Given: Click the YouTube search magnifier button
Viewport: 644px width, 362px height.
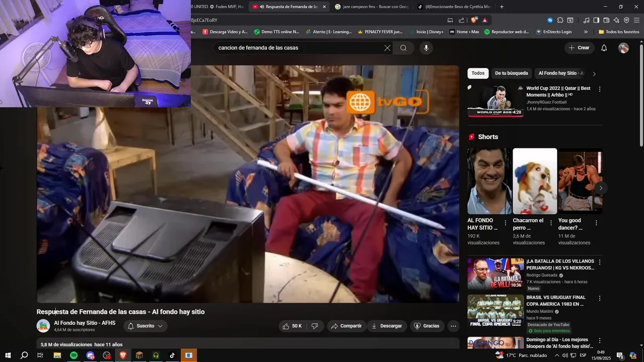Looking at the screenshot, I should 404,48.
